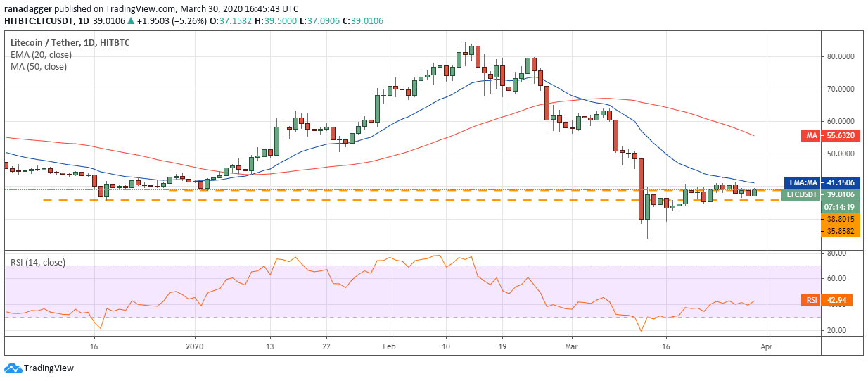Click the LTCUSDT 39.0106 price label
Viewport: 868px width, 381px height.
click(x=821, y=194)
